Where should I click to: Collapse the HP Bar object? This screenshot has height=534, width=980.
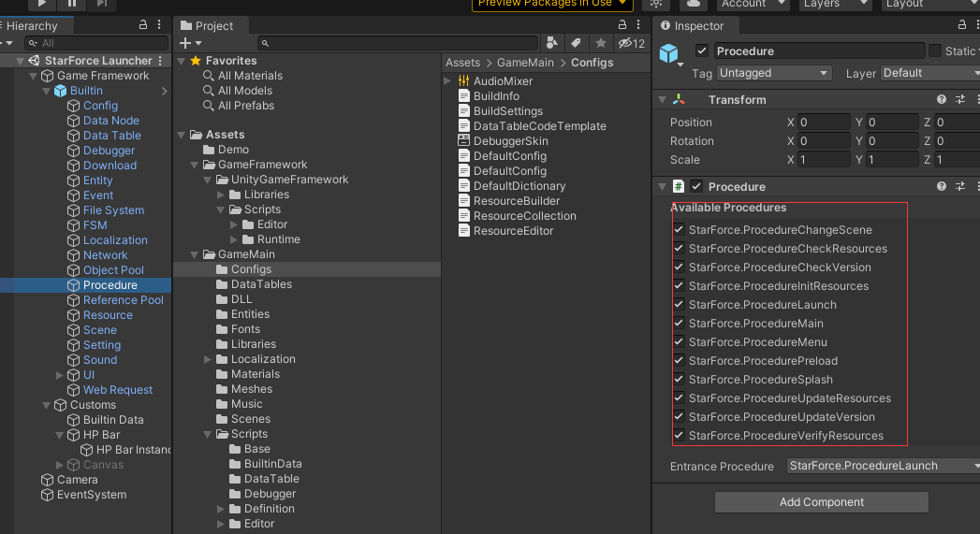click(x=59, y=435)
